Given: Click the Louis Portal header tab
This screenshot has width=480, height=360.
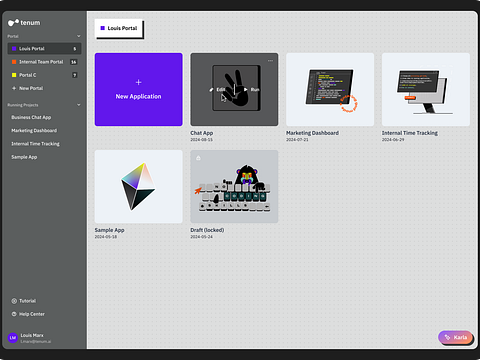Looking at the screenshot, I should click(x=119, y=28).
